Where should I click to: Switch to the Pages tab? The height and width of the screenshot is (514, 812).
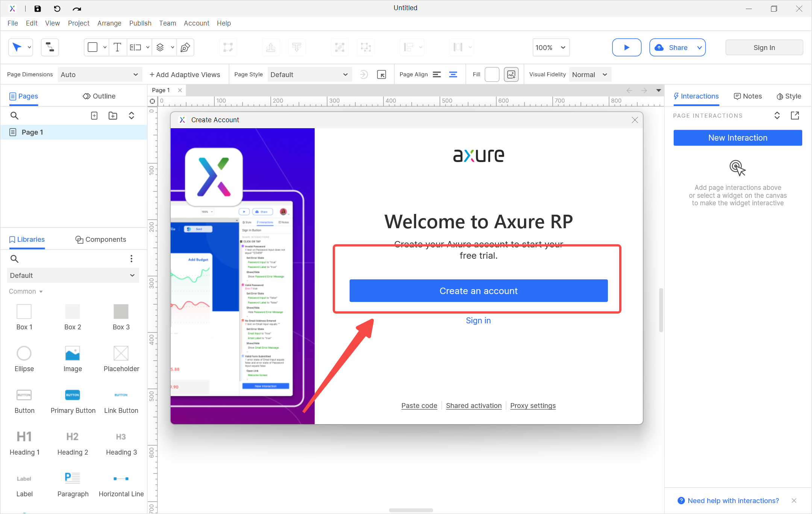click(x=24, y=96)
